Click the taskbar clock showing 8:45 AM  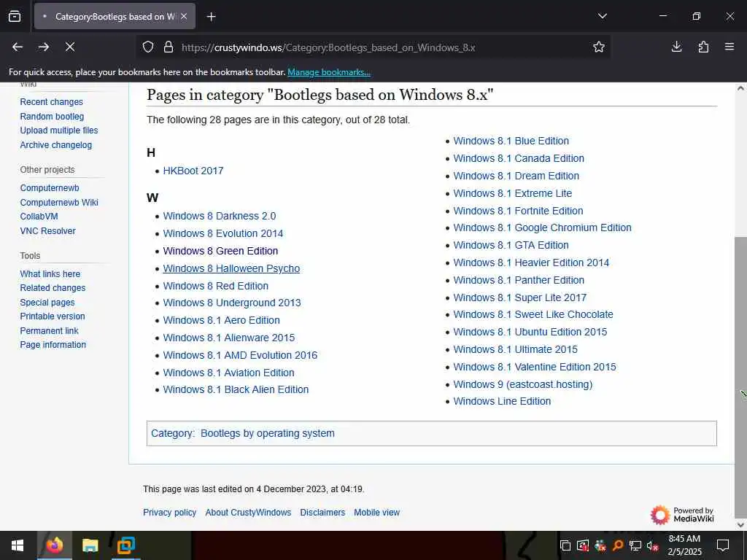pyautogui.click(x=684, y=545)
